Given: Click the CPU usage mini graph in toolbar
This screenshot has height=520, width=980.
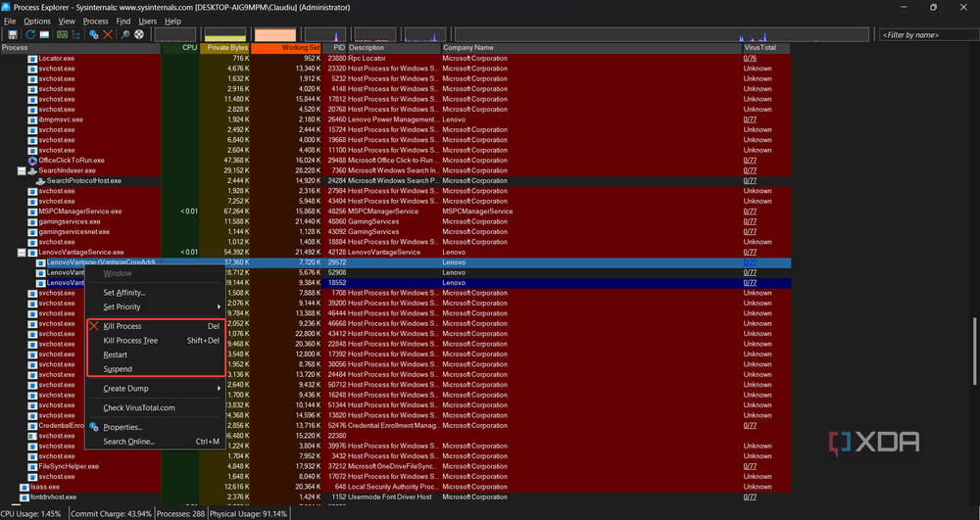Looking at the screenshot, I should tap(175, 35).
